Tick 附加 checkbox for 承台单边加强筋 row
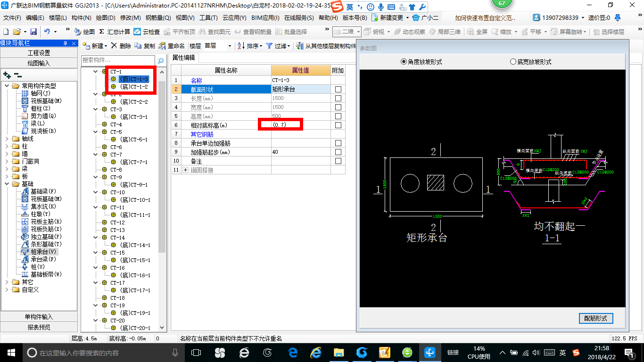The height and width of the screenshot is (362, 644). [338, 143]
